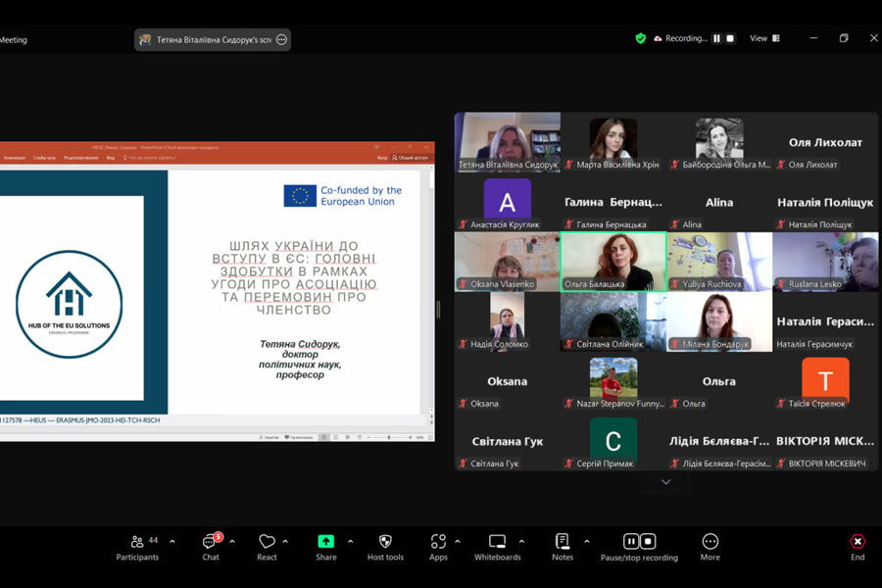
Task: Expand the arrow next to Participants
Action: pos(172,541)
